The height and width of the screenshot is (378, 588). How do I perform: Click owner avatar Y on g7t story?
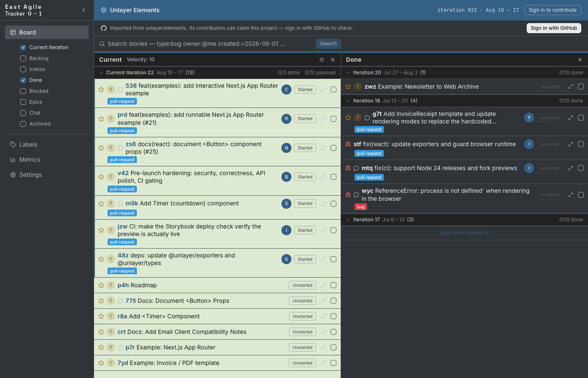(x=529, y=118)
